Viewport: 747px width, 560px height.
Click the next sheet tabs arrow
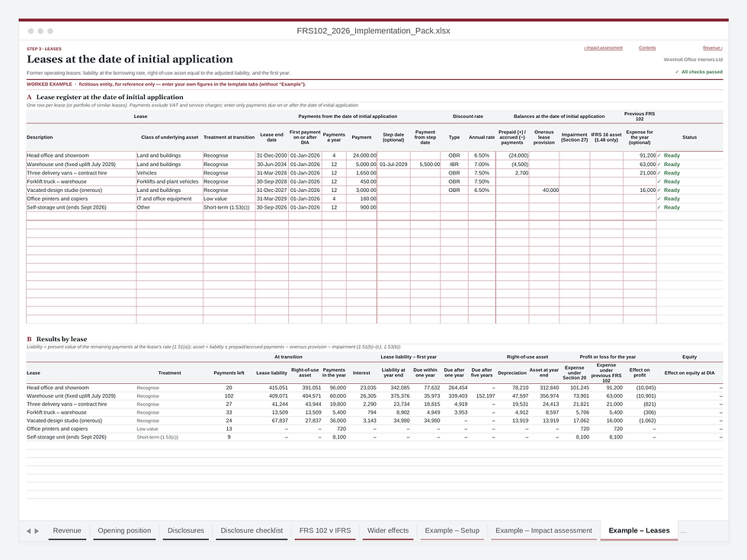(37, 530)
